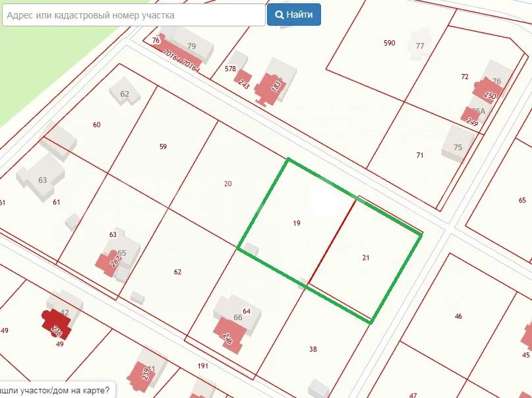Screen dimensions: 532x398
Task: Select parcel 77 in the upper right
Action: [x=420, y=45]
